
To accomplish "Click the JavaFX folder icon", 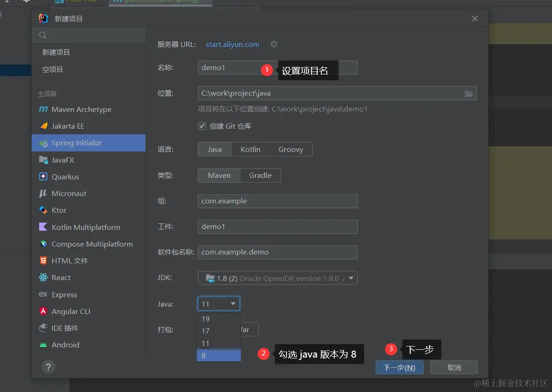I will pyautogui.click(x=43, y=160).
